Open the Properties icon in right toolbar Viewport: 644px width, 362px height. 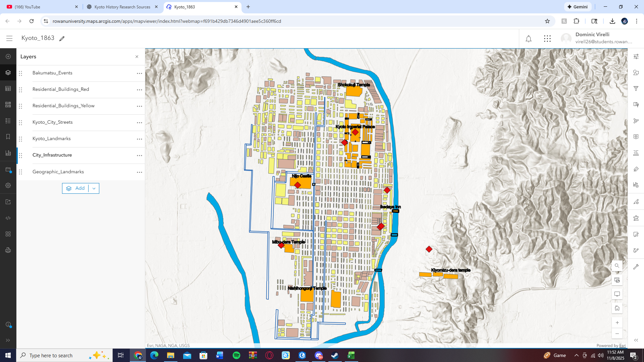click(636, 56)
